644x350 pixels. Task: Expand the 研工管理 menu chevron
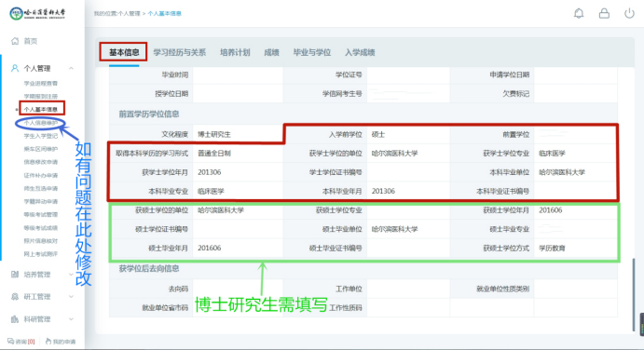[x=71, y=297]
